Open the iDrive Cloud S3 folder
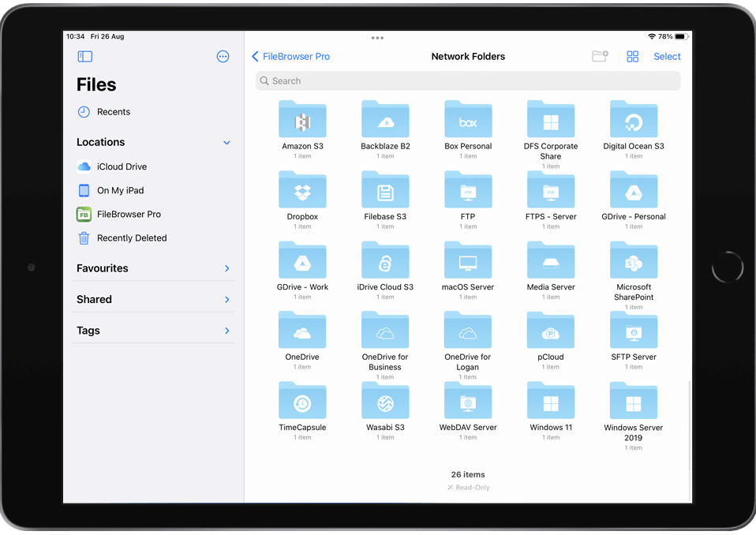Viewport: 756px width, 535px height. click(385, 260)
